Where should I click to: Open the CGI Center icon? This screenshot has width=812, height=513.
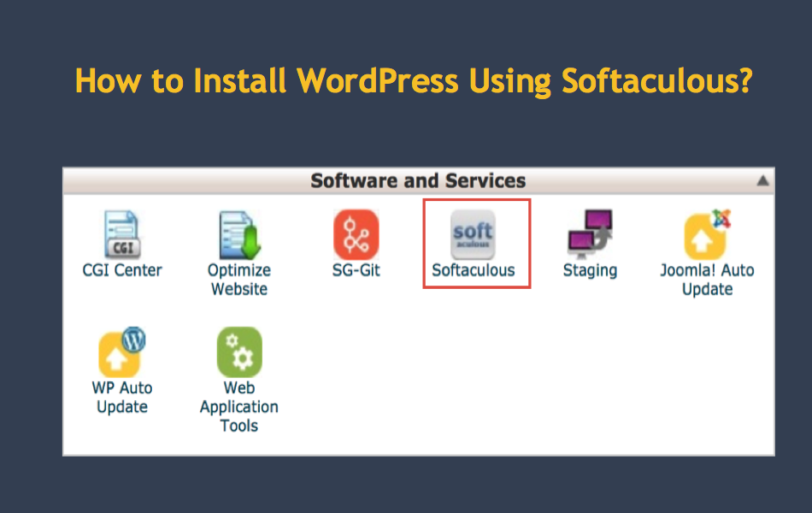pos(122,234)
